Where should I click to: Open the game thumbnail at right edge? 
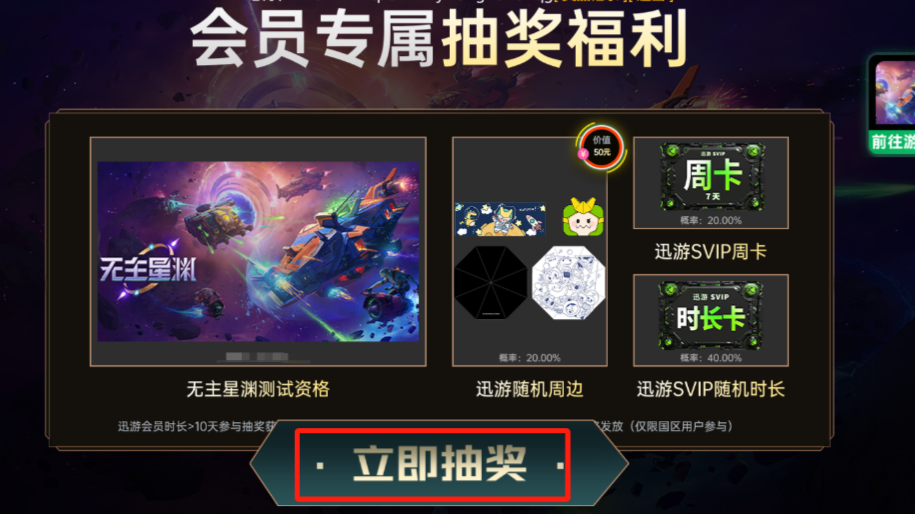click(x=895, y=93)
